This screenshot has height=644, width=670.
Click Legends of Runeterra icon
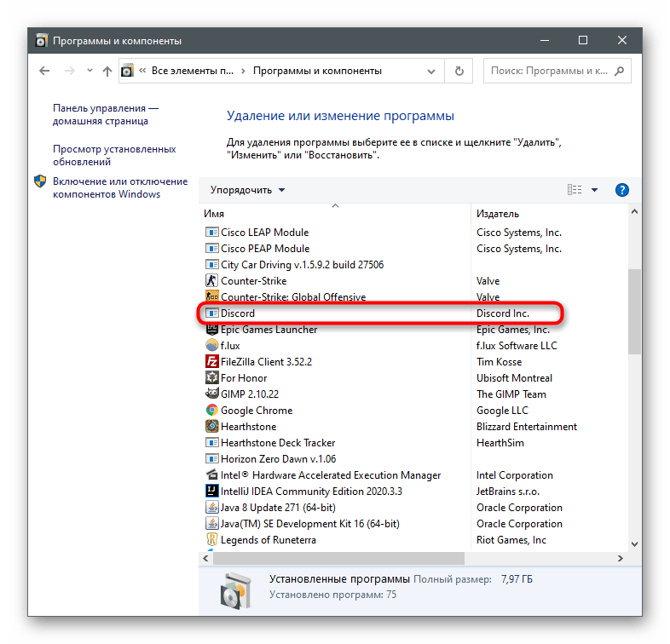tap(212, 539)
